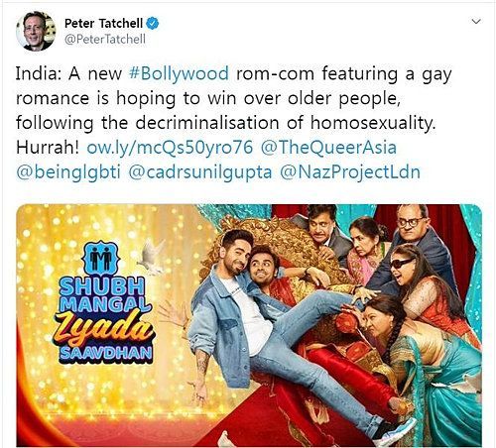Follow the ow.ly/mcQs50yro76 link
This screenshot has width=496, height=448.
170,147
